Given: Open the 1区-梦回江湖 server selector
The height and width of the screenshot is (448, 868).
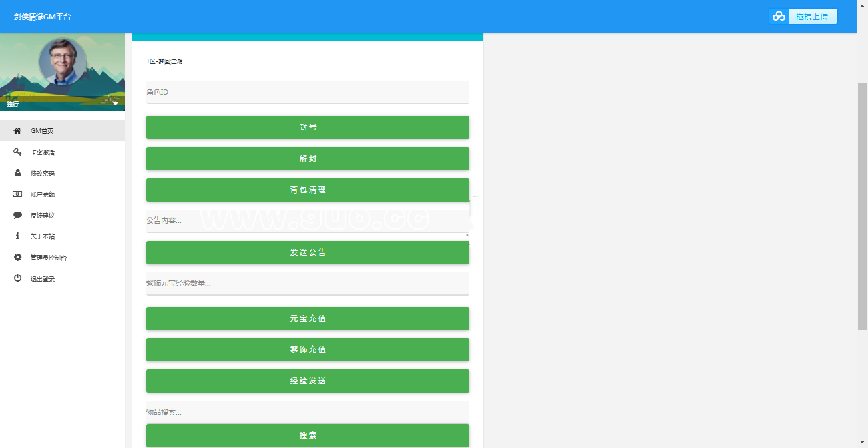Looking at the screenshot, I should pyautogui.click(x=307, y=61).
